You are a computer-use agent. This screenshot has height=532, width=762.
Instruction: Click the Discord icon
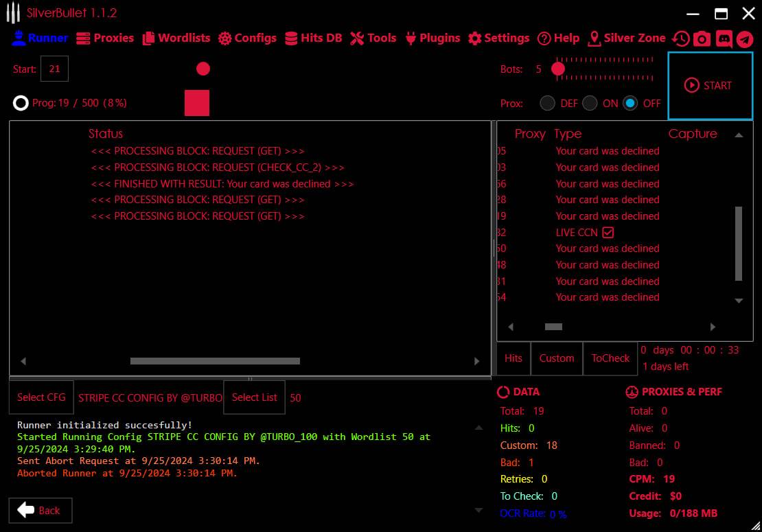pyautogui.click(x=724, y=39)
